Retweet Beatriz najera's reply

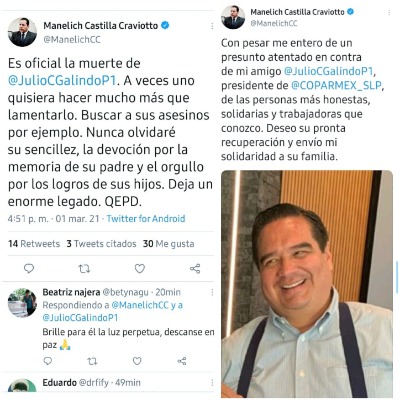tap(92, 361)
